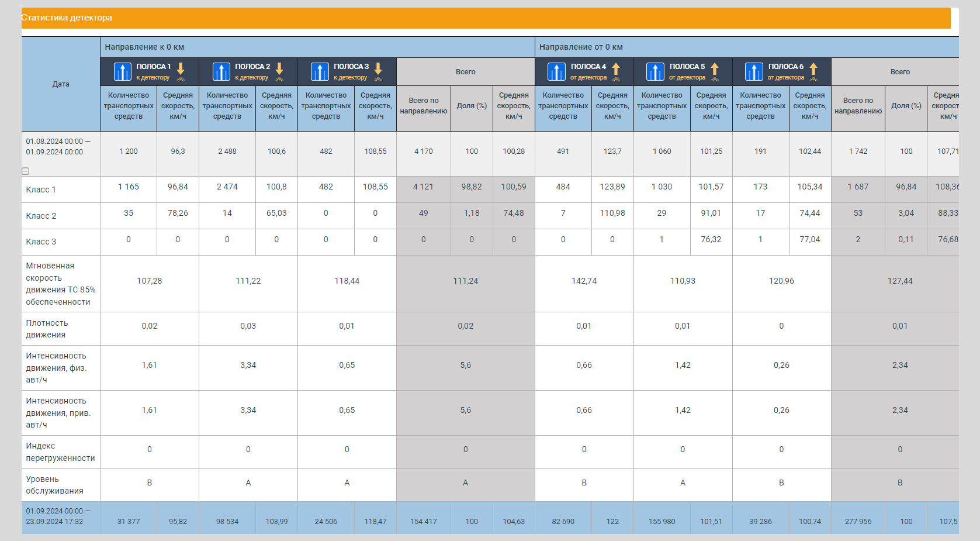The image size is (980, 541).
Task: Click the September value 155 980
Action: (662, 521)
